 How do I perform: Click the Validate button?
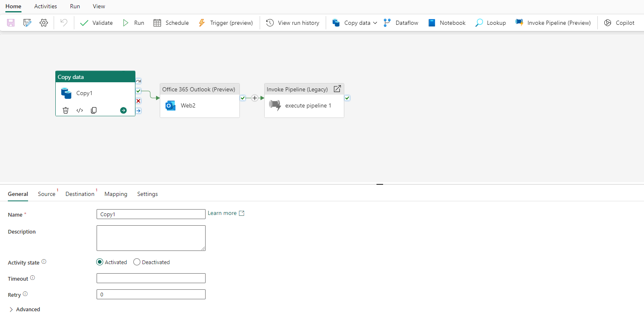pos(96,23)
